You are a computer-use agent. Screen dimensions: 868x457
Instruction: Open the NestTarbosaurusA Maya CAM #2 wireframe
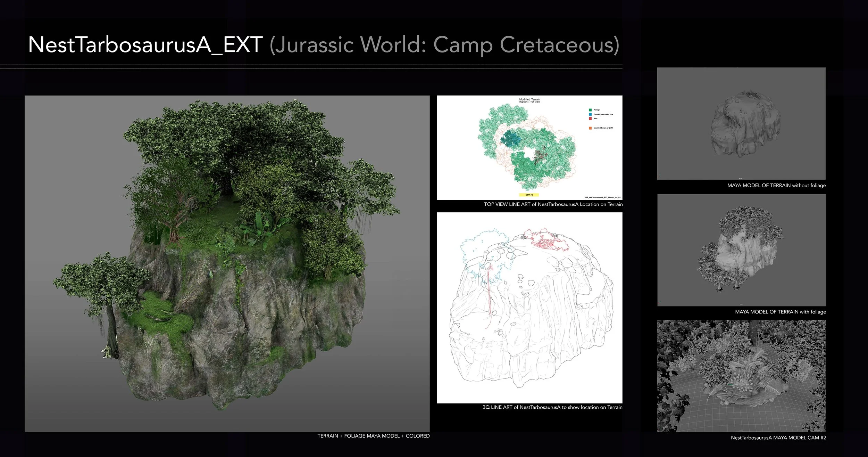741,376
